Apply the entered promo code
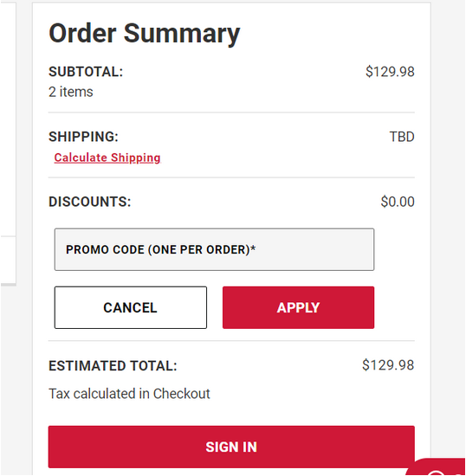Image resolution: width=466 pixels, height=476 pixels. point(298,307)
